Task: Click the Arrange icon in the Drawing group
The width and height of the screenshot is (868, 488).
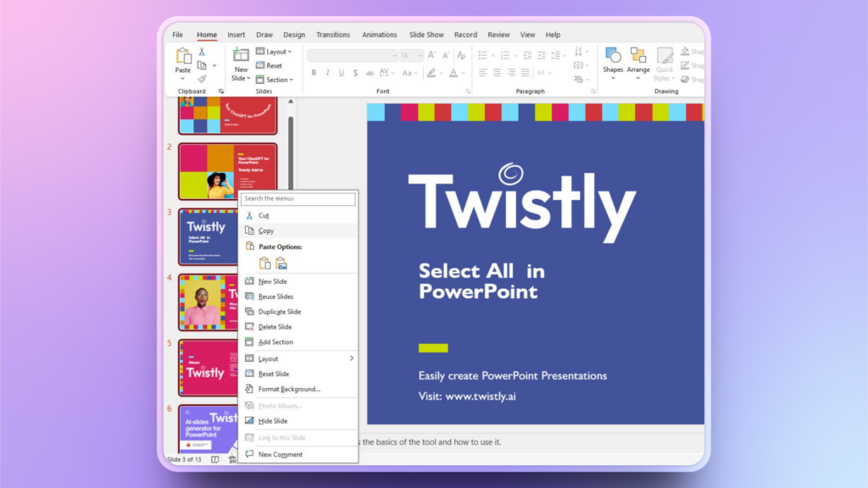Action: click(638, 55)
